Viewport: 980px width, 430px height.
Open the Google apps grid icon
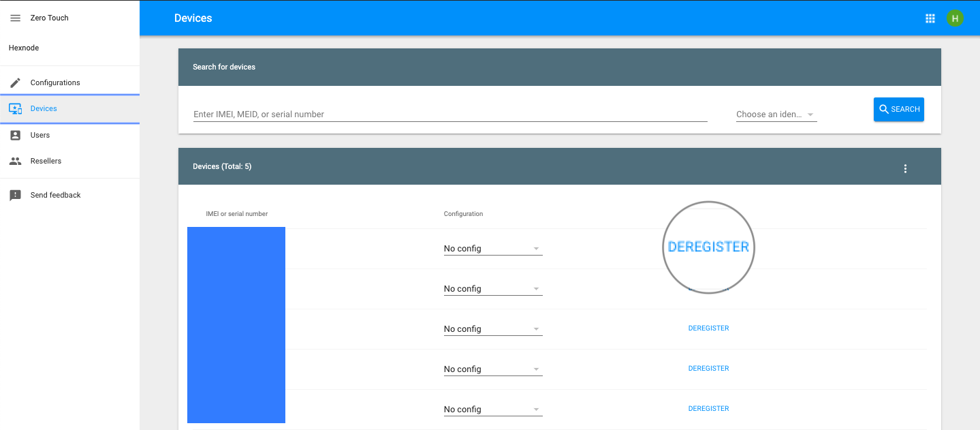tap(930, 18)
